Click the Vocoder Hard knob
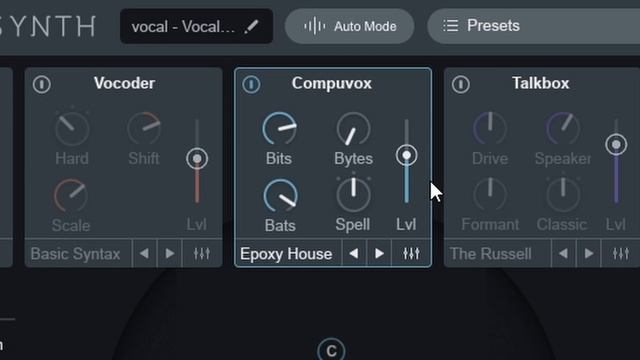Screen dimensions: 640x360 (x=72, y=129)
